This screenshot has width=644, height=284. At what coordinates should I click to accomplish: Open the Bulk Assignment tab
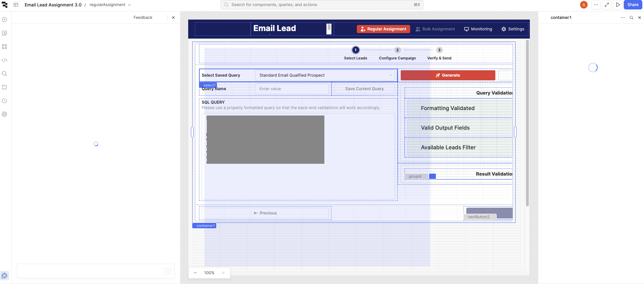tap(435, 29)
